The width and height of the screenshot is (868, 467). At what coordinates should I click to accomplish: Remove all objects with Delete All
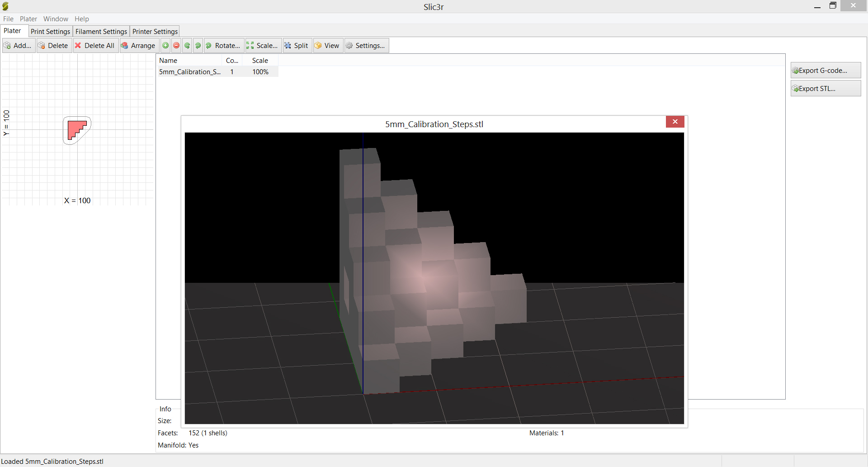(x=95, y=46)
